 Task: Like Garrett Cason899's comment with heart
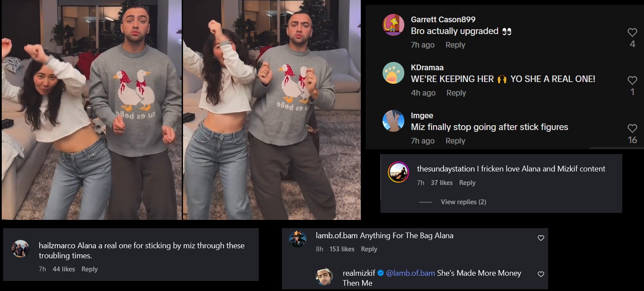click(632, 32)
